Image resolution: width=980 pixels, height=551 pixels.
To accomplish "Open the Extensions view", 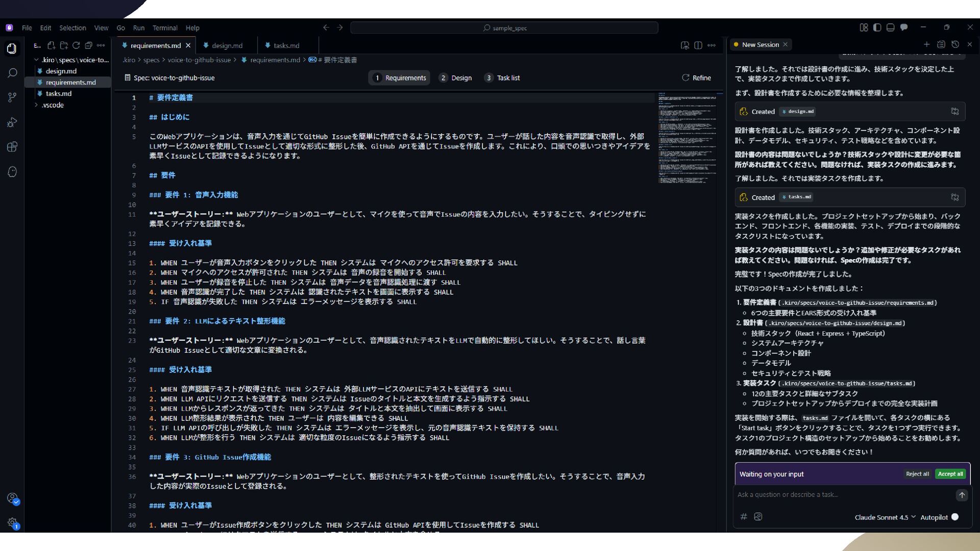I will point(12,147).
